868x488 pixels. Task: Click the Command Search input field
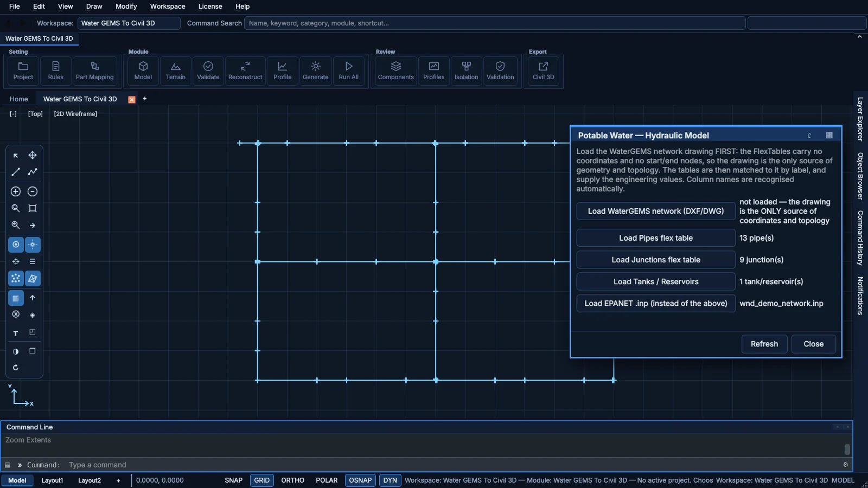point(495,23)
